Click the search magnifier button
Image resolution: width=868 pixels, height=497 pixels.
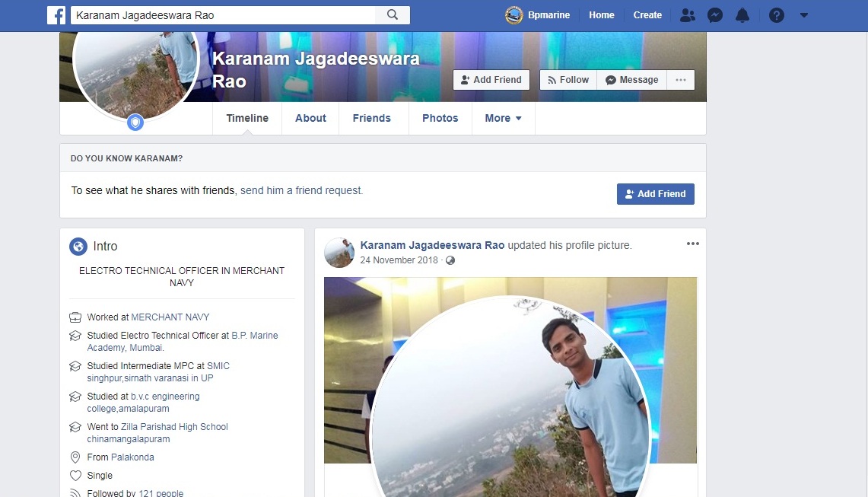pyautogui.click(x=393, y=15)
